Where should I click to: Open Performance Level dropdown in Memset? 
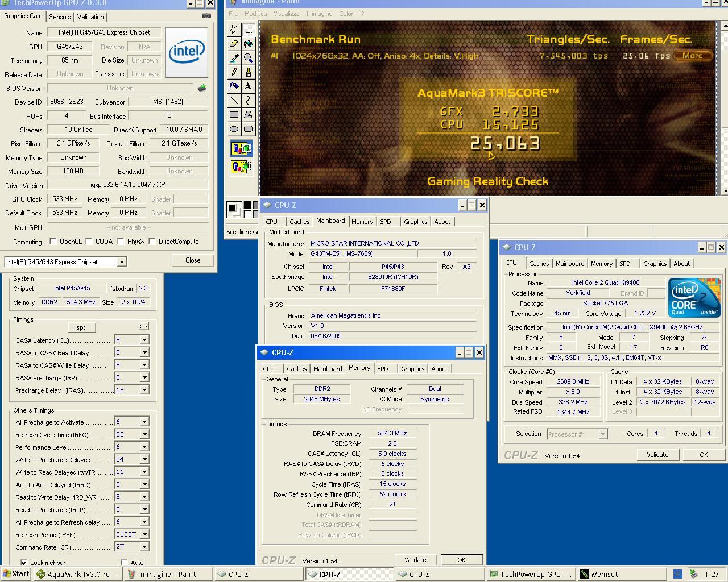144,447
